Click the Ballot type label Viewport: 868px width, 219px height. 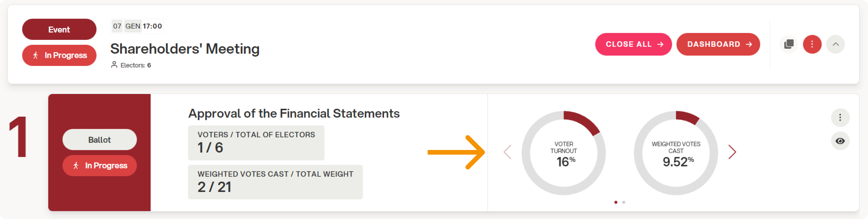point(99,139)
